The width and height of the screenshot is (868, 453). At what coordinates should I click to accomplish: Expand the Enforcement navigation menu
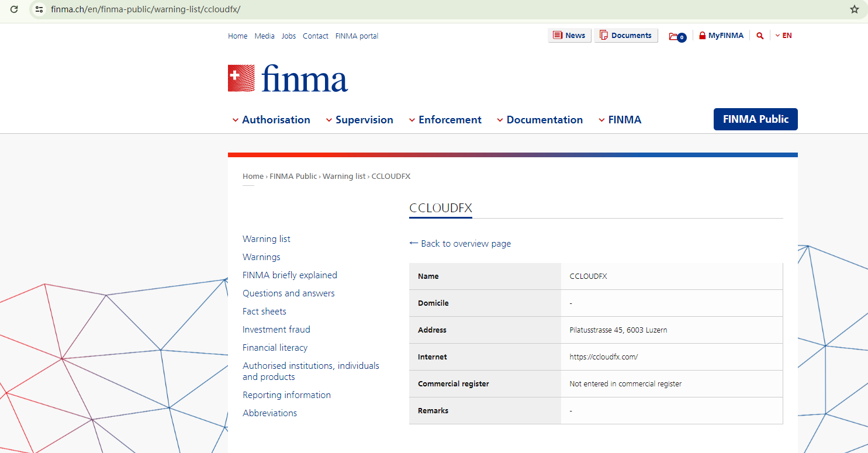point(445,120)
